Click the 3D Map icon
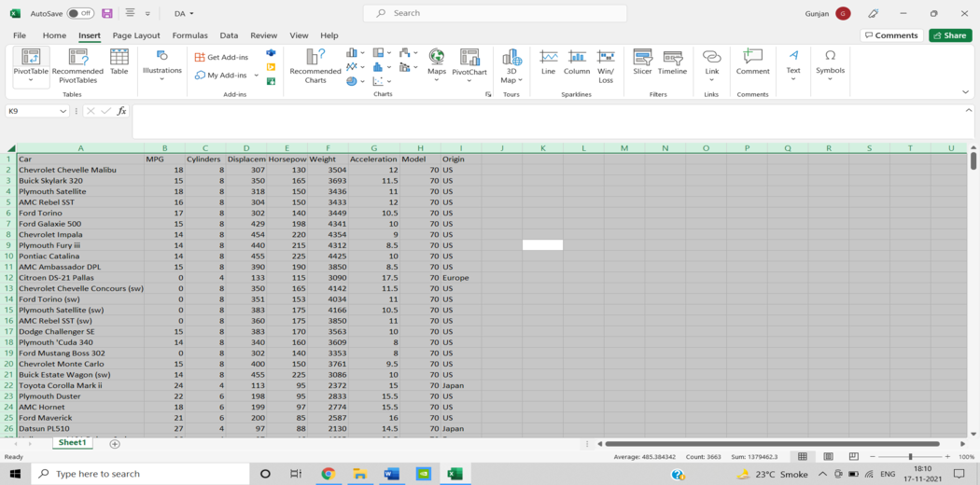 pyautogui.click(x=511, y=57)
